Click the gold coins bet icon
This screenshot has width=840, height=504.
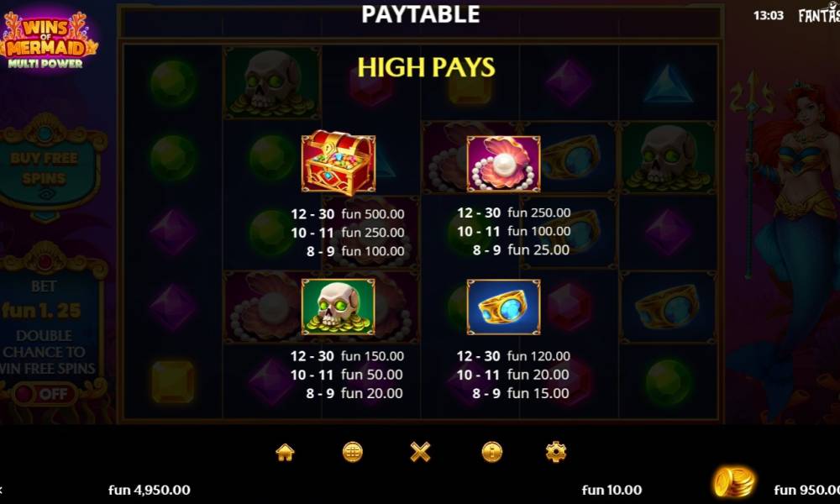coord(734,482)
